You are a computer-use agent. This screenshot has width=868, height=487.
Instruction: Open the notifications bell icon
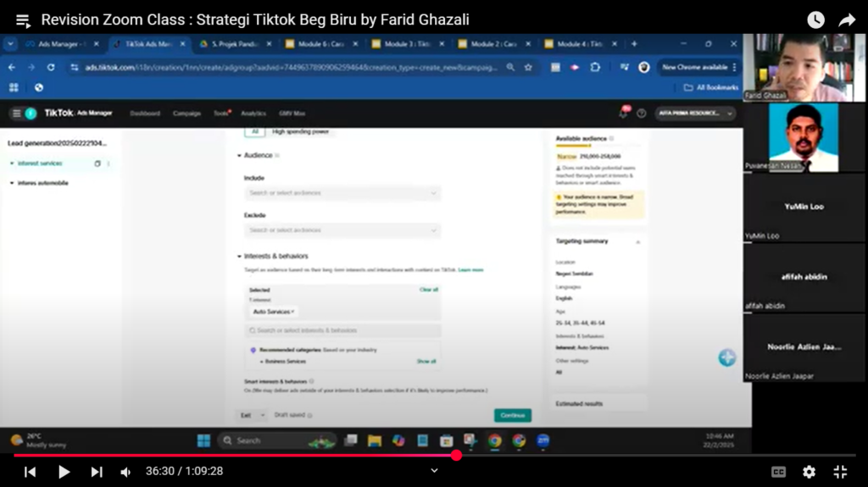tap(623, 113)
